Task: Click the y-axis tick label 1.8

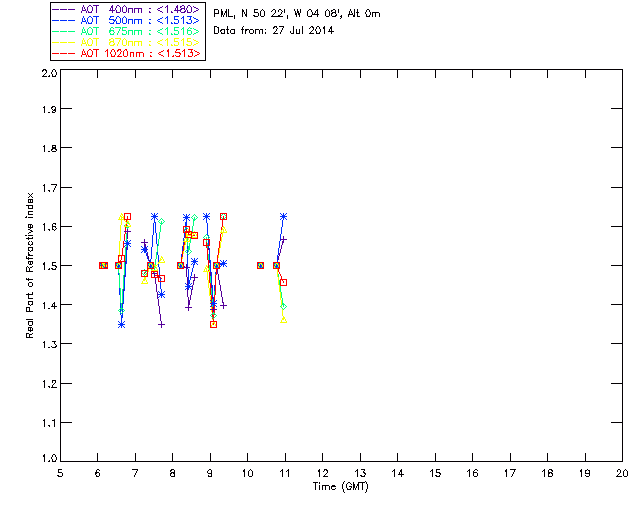Action: click(49, 148)
